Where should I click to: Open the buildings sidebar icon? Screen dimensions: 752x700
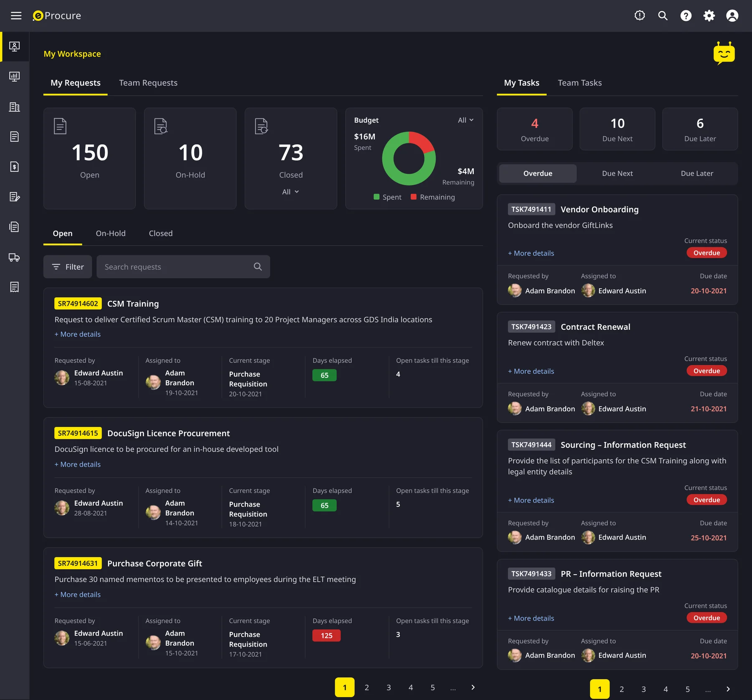click(x=15, y=107)
